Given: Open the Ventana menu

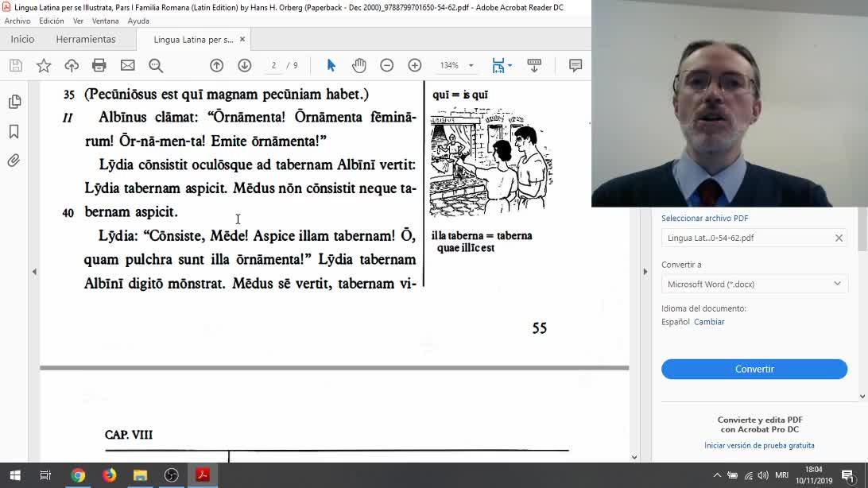Looking at the screenshot, I should [105, 21].
